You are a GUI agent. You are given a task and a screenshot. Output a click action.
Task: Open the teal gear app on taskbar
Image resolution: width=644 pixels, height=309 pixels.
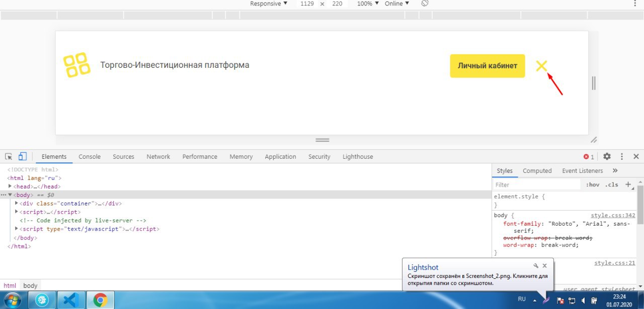point(42,300)
